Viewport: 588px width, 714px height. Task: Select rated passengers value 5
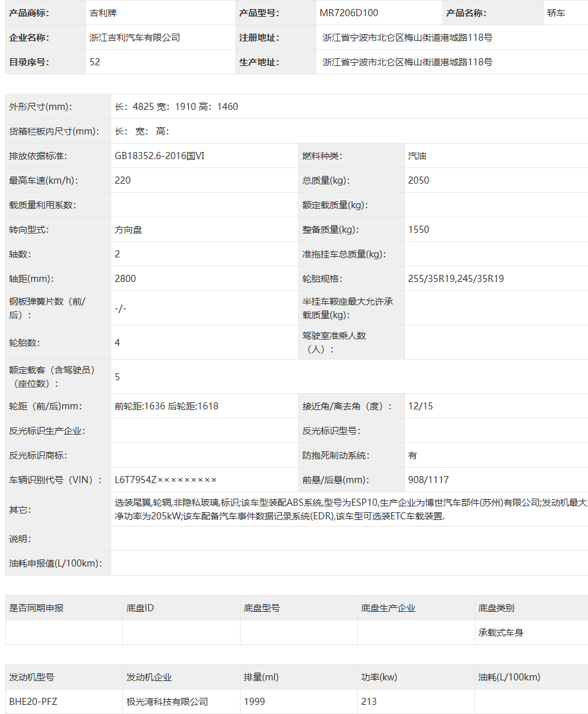[x=118, y=376]
